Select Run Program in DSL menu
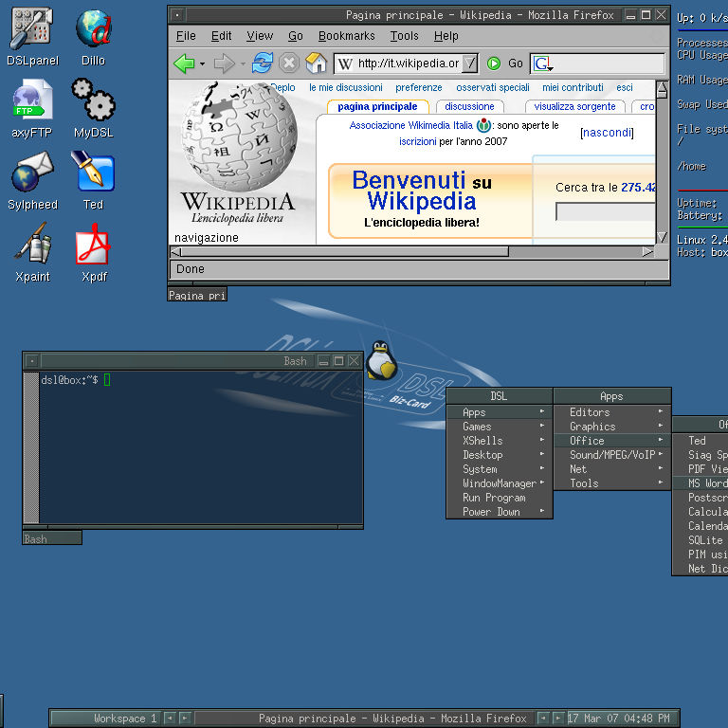This screenshot has height=728, width=728. point(500,498)
